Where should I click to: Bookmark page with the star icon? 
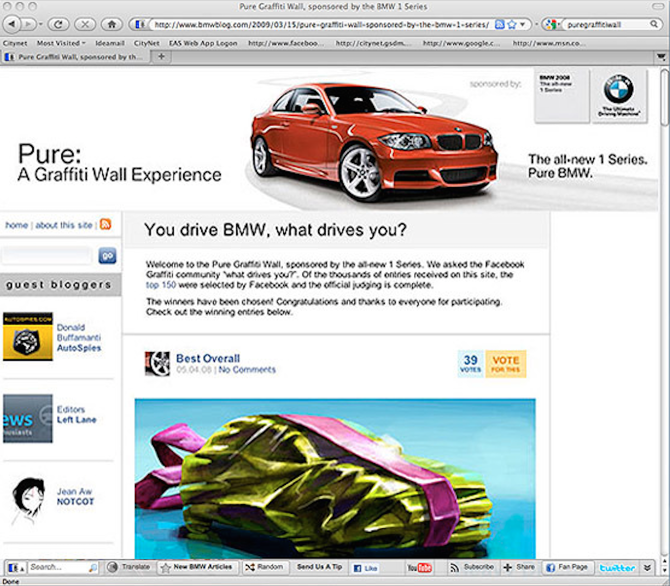tap(511, 25)
